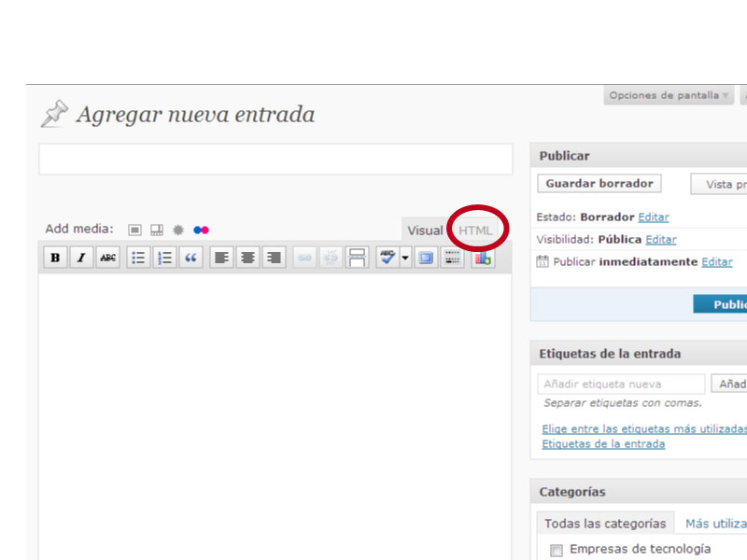Open the spellcheck language dropdown arrow
This screenshot has height=560, width=747.
click(405, 258)
